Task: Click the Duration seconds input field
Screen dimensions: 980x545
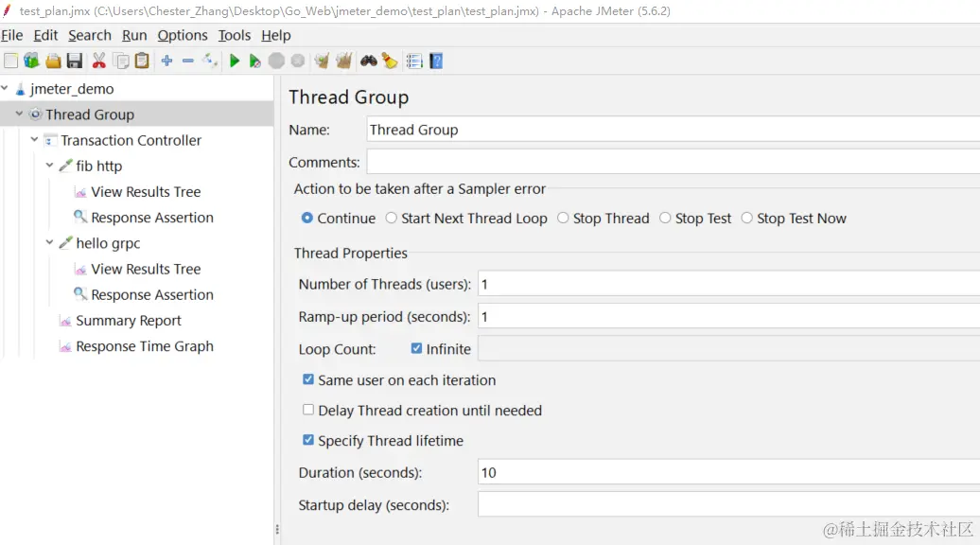Action: [x=728, y=472]
